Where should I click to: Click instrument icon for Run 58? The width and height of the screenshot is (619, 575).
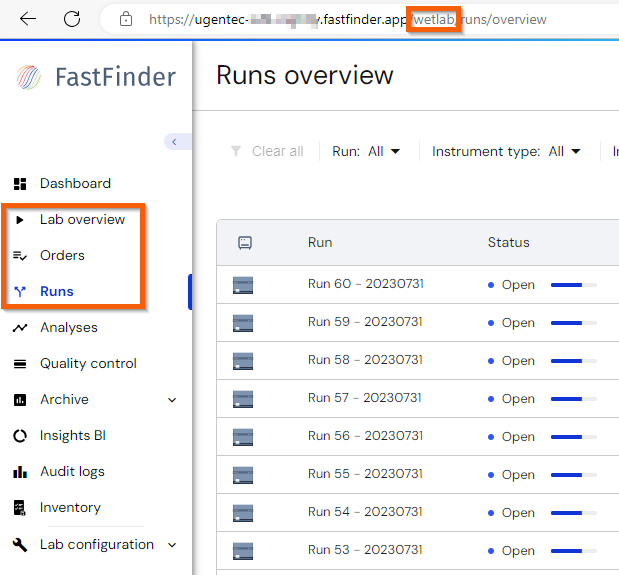pos(243,361)
